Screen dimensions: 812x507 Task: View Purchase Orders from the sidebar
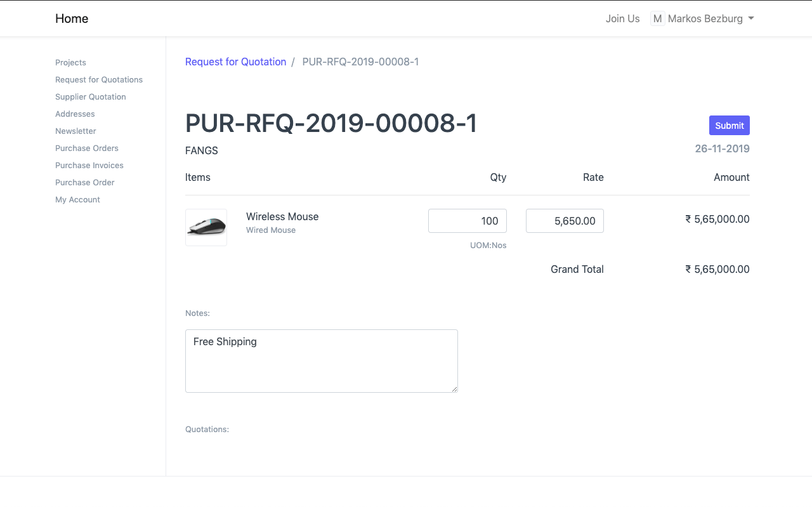87,148
